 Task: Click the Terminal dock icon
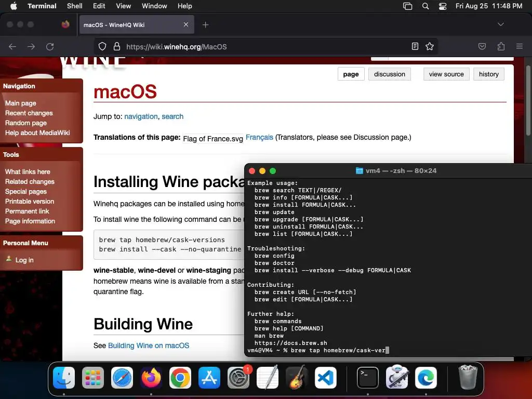click(x=368, y=378)
